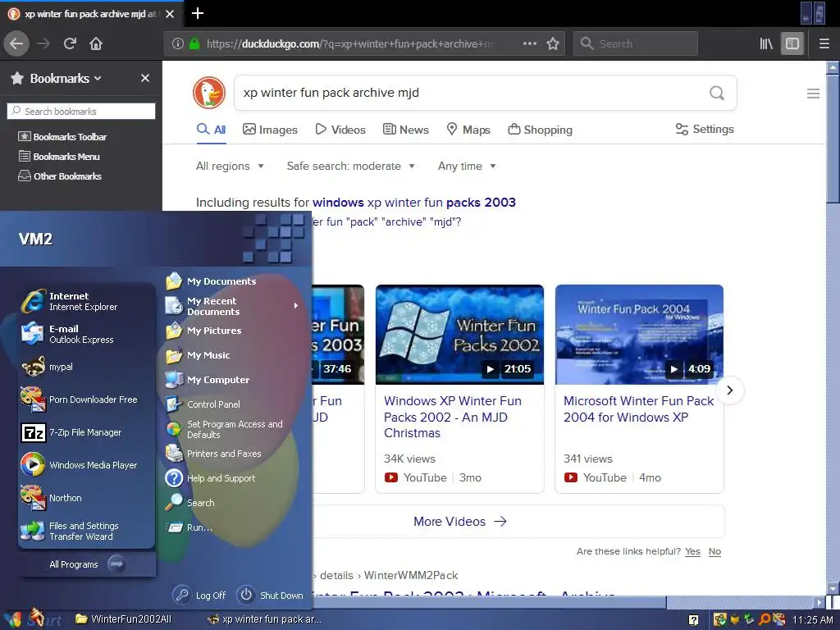Switch to Maps results tab
The image size is (840, 630).
[x=468, y=130]
